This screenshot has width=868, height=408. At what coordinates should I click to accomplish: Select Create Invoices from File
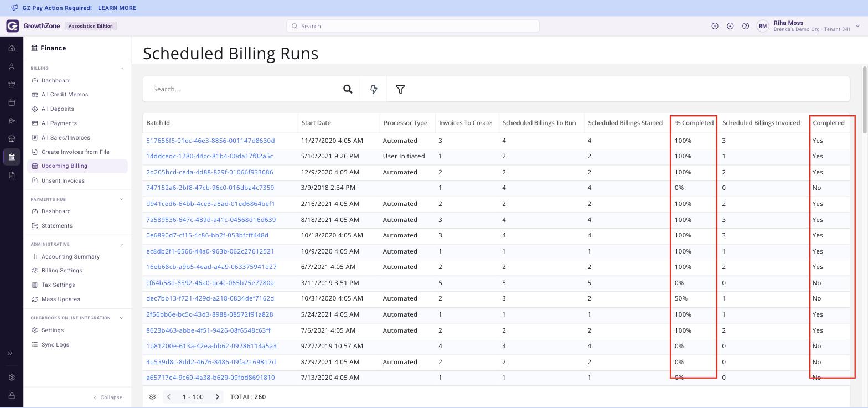[x=75, y=152]
